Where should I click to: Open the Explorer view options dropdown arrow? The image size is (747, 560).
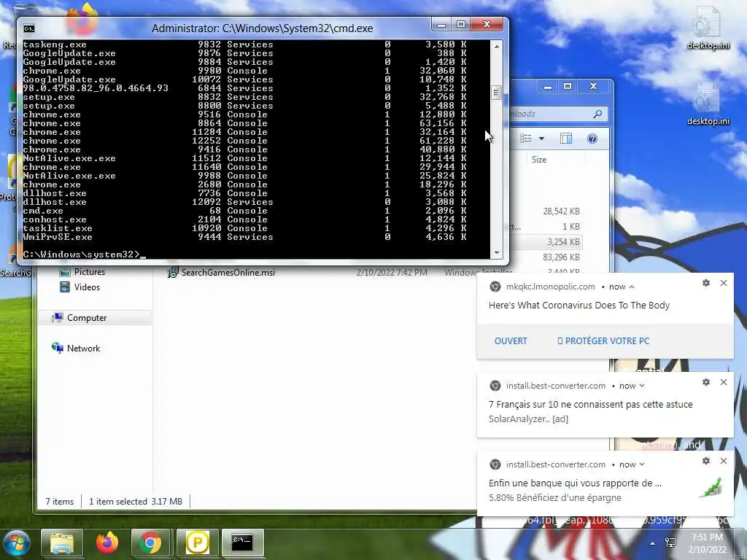[541, 139]
